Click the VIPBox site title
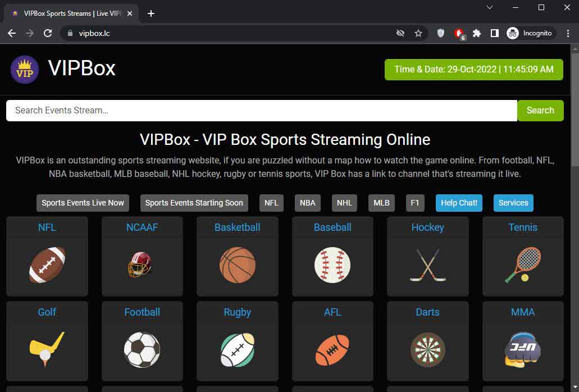This screenshot has height=392, width=579. point(81,69)
